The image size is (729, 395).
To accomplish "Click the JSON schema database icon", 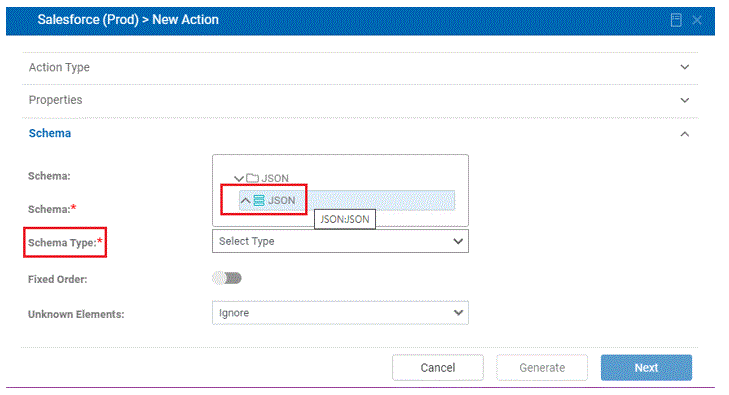I will (x=259, y=200).
